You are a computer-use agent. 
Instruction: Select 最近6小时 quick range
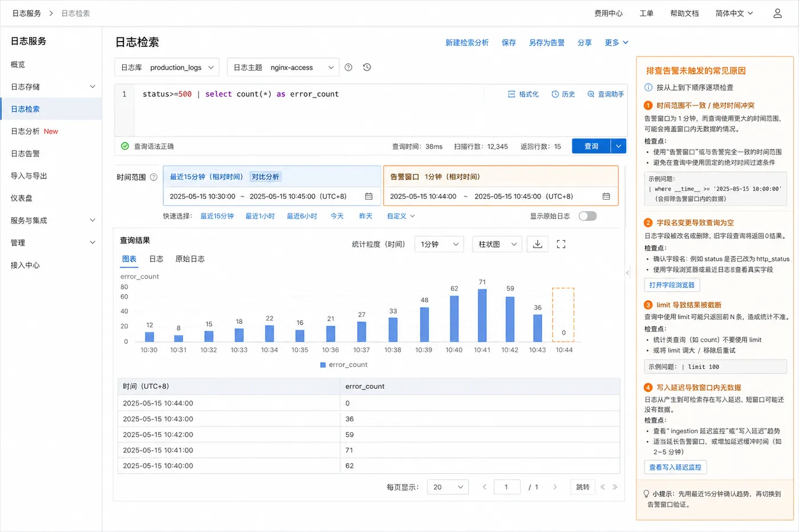click(302, 216)
